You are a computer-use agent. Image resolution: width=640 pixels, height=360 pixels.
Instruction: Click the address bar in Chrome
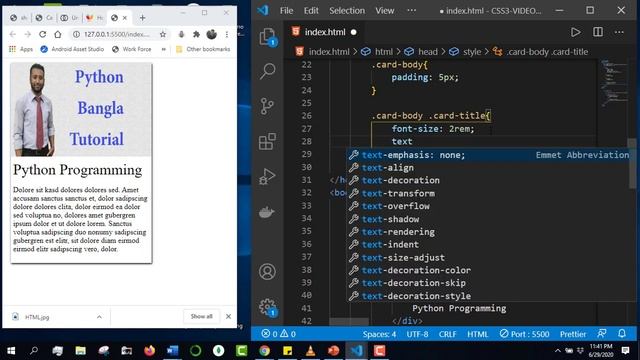tap(116, 34)
